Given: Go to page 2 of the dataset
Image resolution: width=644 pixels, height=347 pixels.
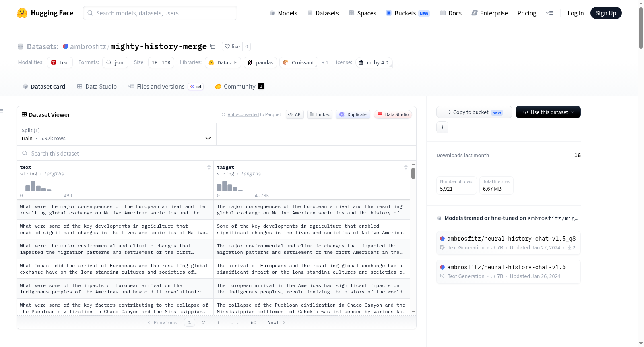Looking at the screenshot, I should click(x=204, y=322).
